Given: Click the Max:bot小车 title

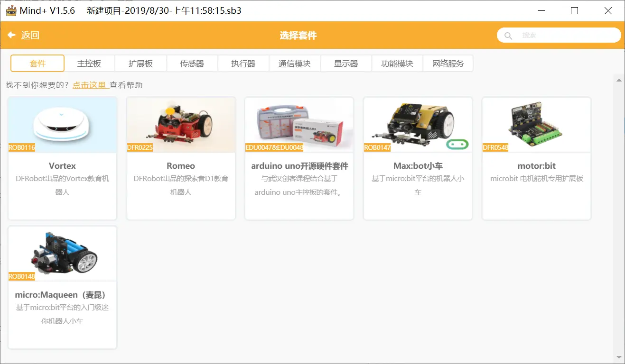Looking at the screenshot, I should pos(418,166).
